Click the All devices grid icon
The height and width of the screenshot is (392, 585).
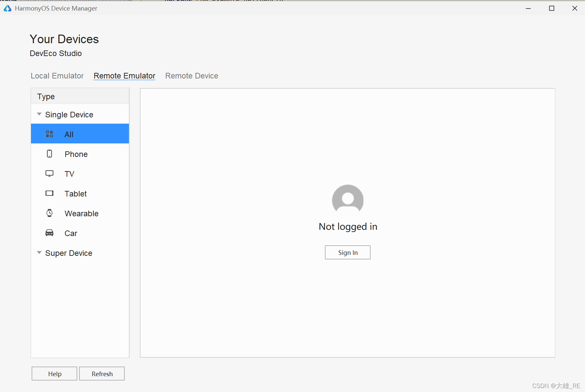point(49,134)
